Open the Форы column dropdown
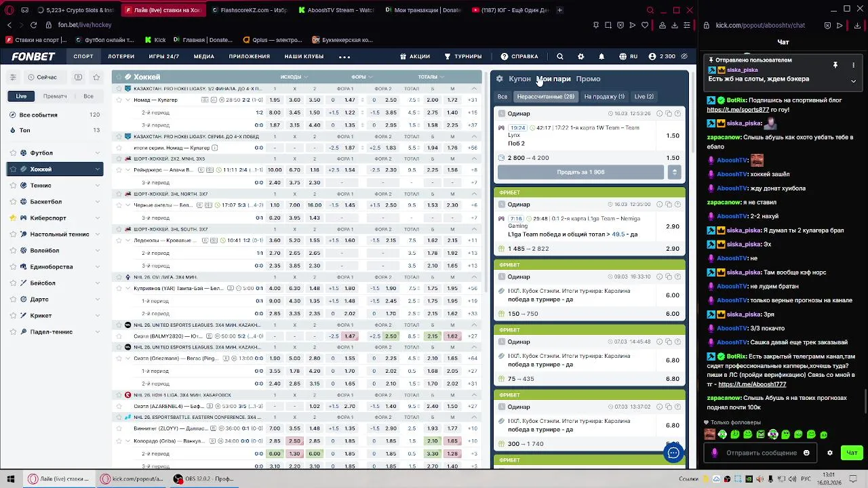868x488 pixels. (362, 77)
